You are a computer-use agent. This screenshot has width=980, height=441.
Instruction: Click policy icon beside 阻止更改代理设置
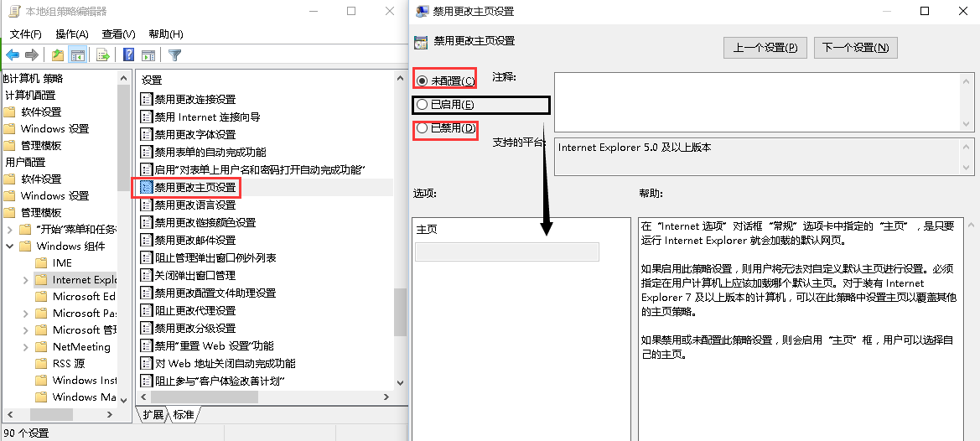[x=146, y=310]
